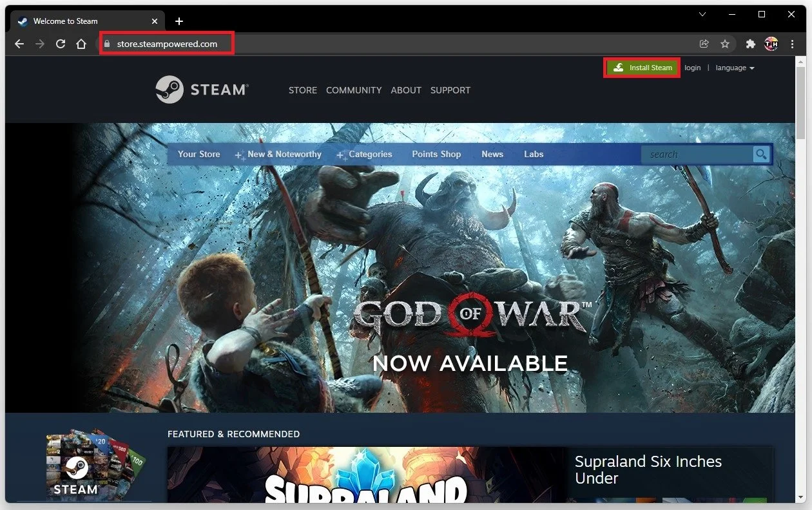Open the tab search chevron in title bar
812x510 pixels.
(702, 14)
